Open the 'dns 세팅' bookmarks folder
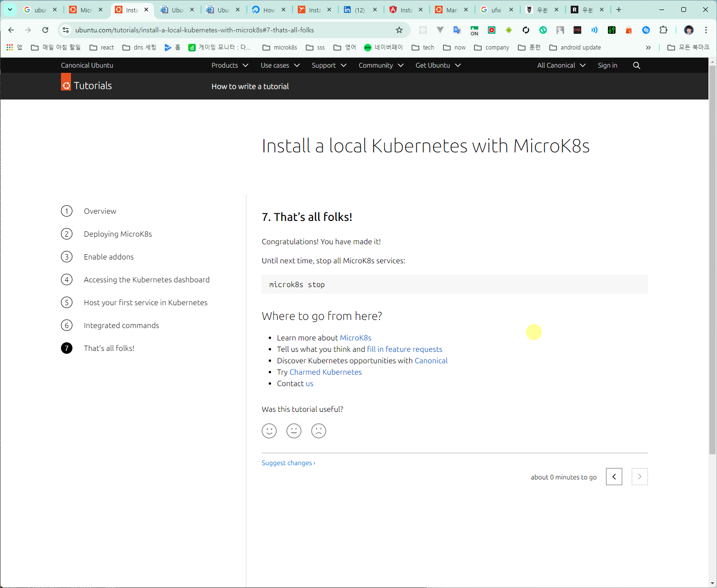 tap(140, 47)
